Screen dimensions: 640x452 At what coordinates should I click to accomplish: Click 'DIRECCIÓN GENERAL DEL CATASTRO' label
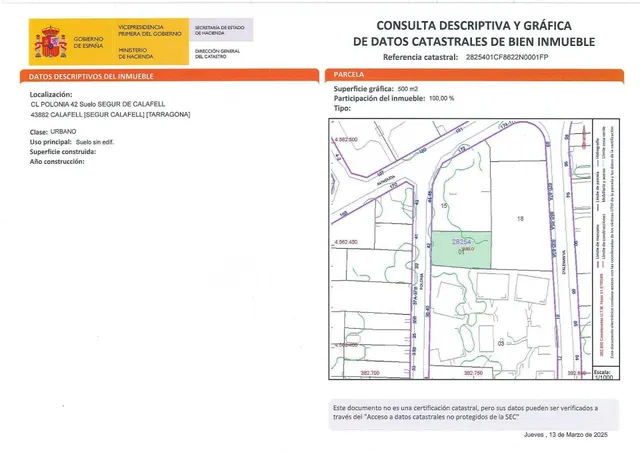(217, 53)
